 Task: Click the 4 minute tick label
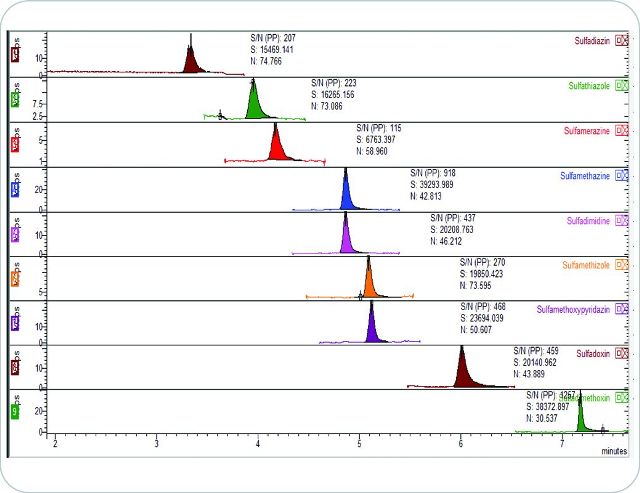click(258, 444)
